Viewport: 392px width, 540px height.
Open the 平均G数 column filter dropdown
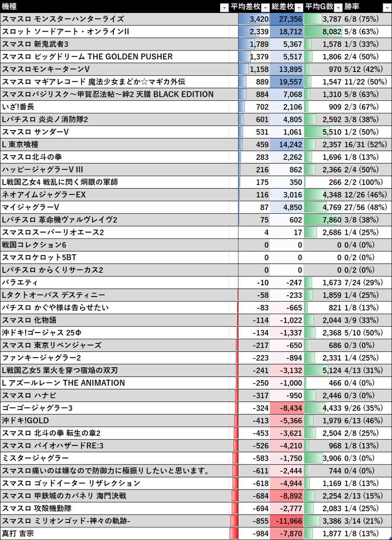[x=338, y=8]
